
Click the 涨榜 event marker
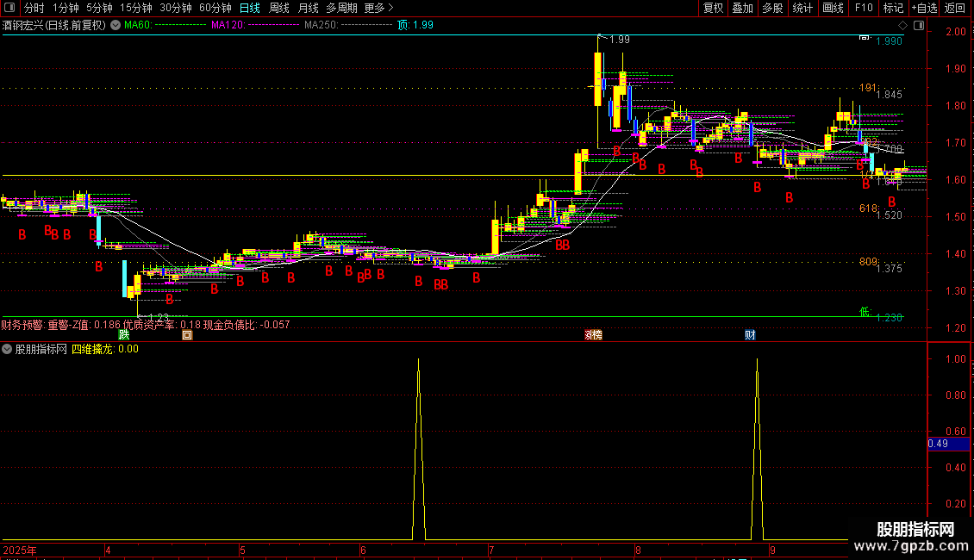pyautogui.click(x=593, y=335)
